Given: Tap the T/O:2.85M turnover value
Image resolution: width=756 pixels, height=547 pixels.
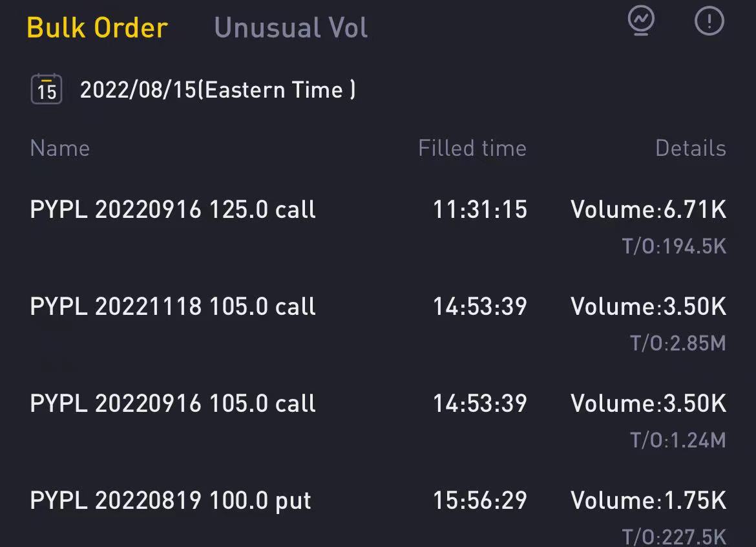Looking at the screenshot, I should [678, 343].
